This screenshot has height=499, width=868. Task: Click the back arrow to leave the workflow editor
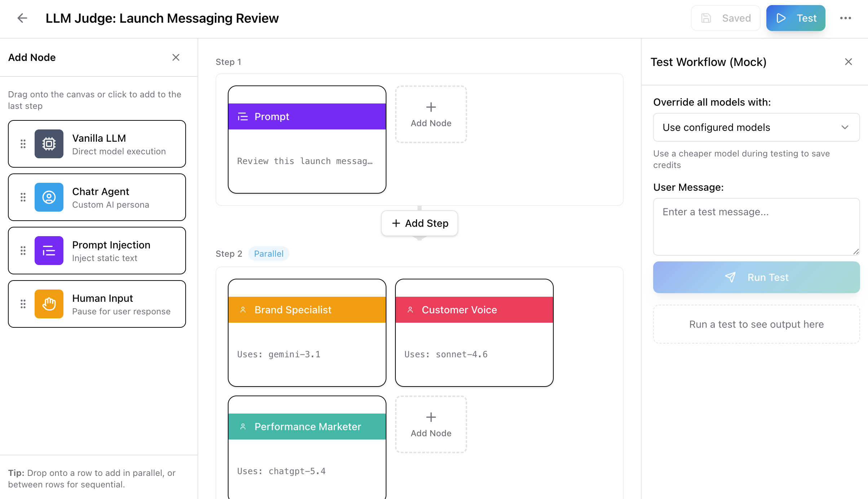[x=22, y=18]
